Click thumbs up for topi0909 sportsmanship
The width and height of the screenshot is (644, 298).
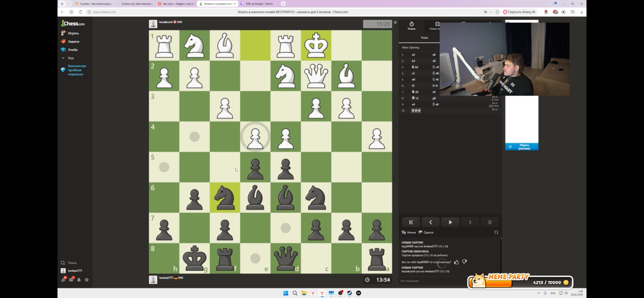[x=456, y=262]
